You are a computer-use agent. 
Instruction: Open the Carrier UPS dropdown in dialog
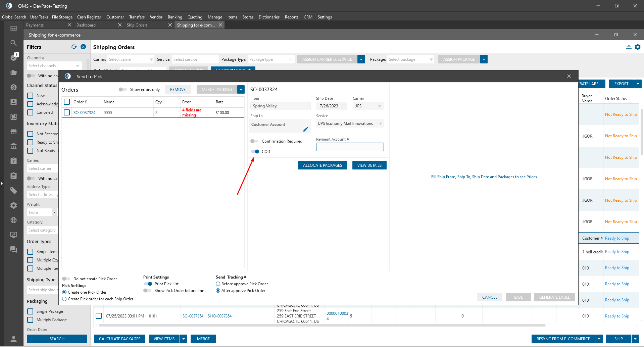point(368,106)
